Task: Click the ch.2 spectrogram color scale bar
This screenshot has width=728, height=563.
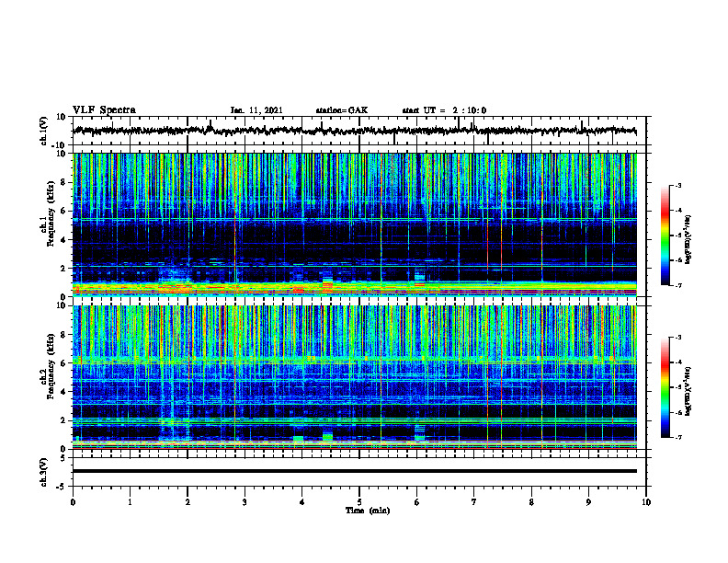Action: (x=665, y=387)
